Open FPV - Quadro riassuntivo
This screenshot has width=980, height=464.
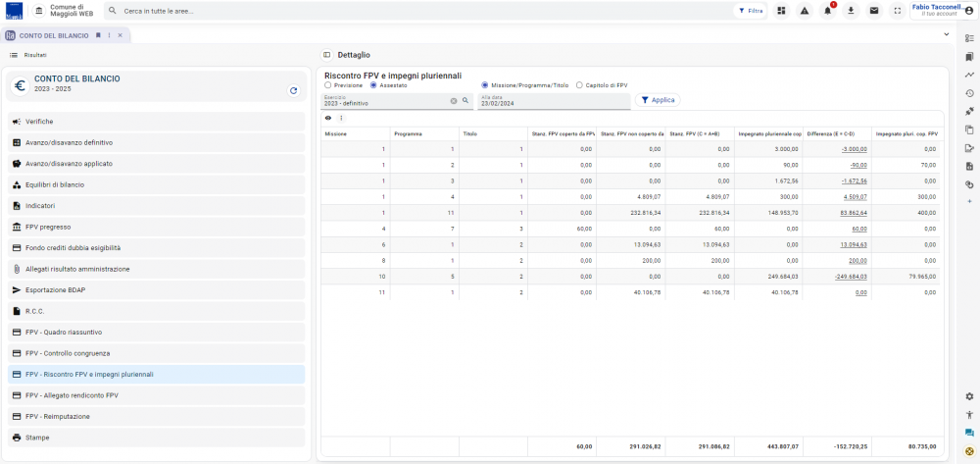[156, 332]
